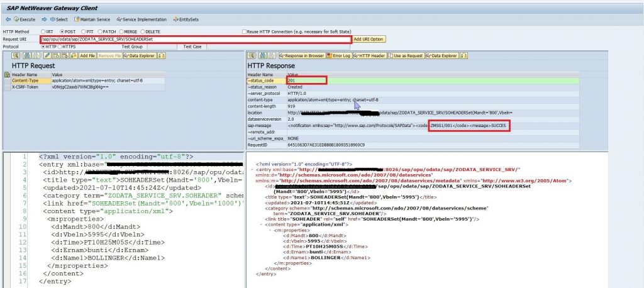The height and width of the screenshot is (288, 644).
Task: Select the PUT HTTP method
Action: coord(84,31)
